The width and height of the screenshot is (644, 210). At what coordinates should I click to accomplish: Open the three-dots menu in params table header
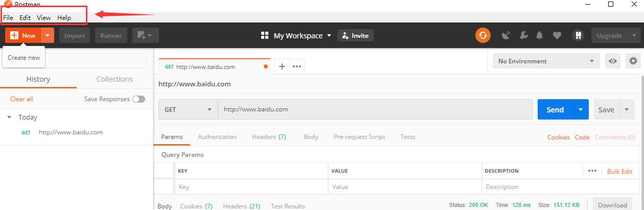(592, 171)
